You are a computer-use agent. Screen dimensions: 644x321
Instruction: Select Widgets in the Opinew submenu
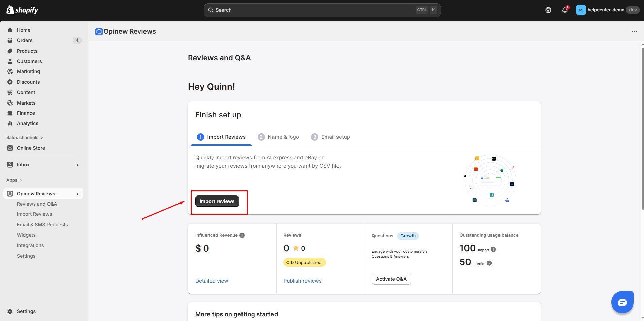point(26,235)
